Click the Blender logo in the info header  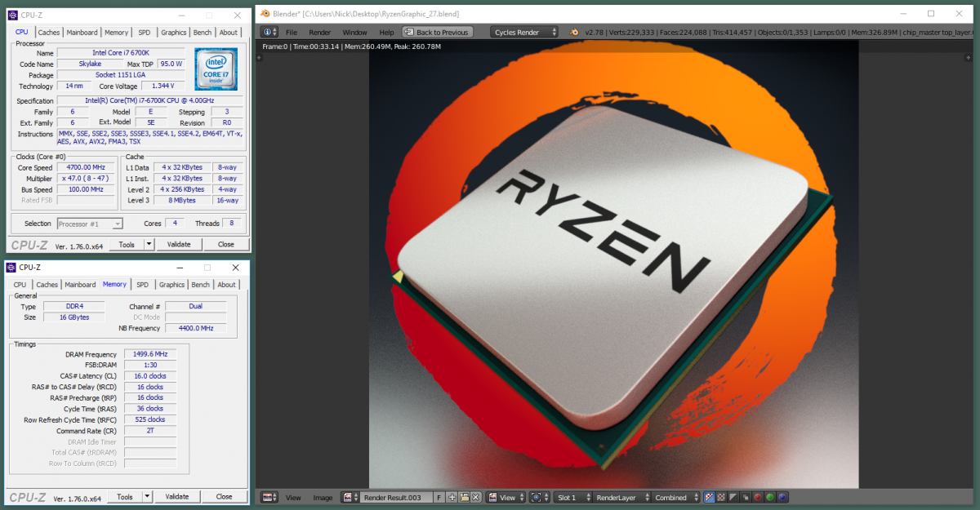575,32
